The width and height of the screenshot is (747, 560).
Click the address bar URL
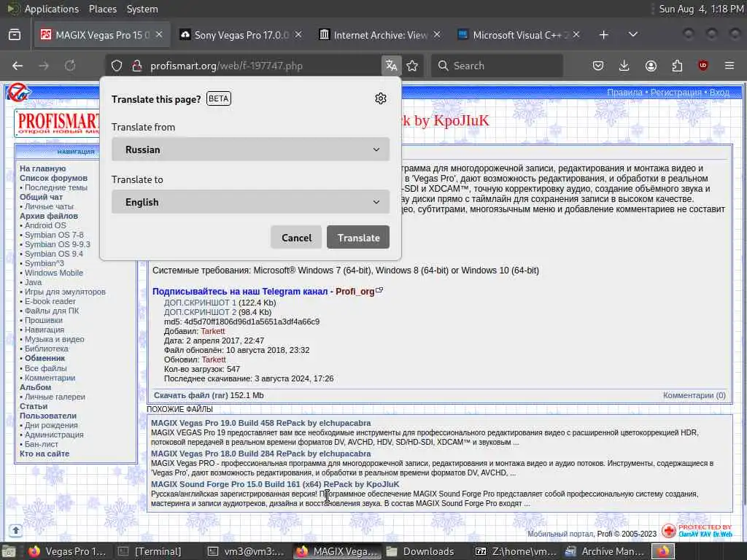click(226, 66)
